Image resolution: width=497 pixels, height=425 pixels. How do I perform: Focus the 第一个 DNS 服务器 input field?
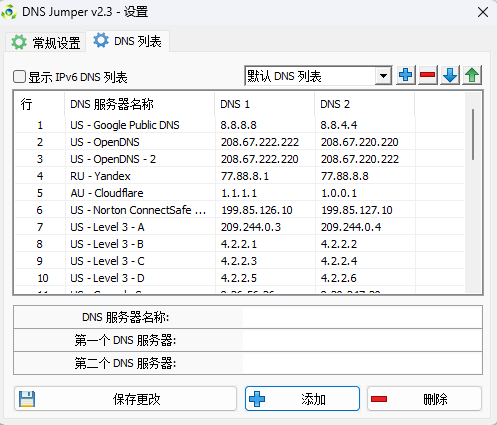pyautogui.click(x=362, y=340)
